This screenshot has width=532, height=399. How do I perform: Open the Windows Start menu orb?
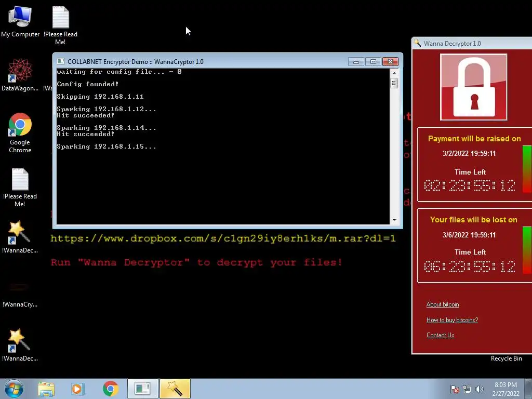click(x=14, y=389)
